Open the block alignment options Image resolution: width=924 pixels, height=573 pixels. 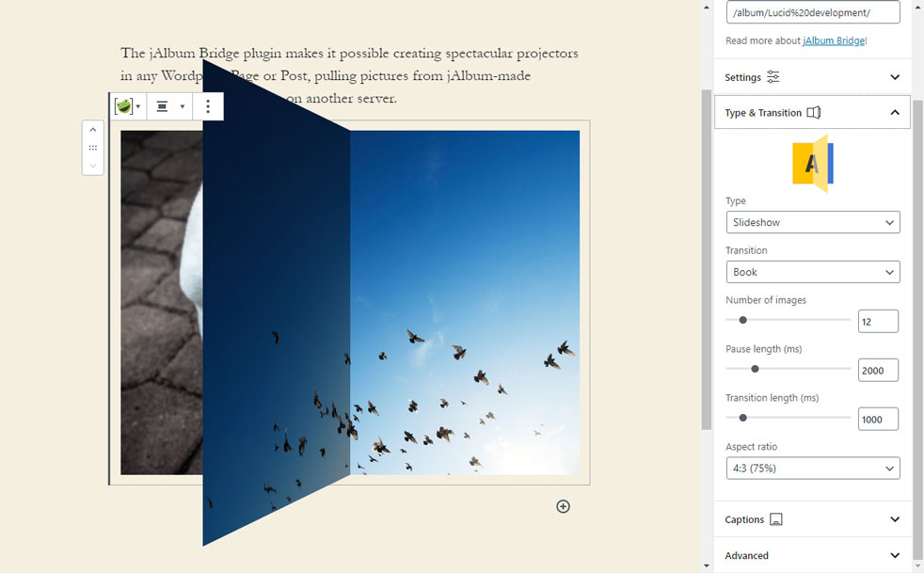[x=169, y=106]
